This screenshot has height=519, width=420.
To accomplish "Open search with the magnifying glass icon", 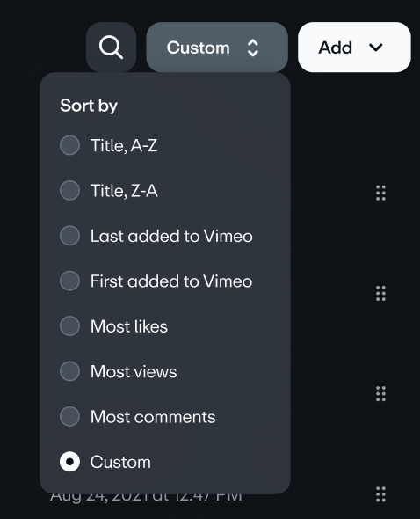I will [x=111, y=48].
